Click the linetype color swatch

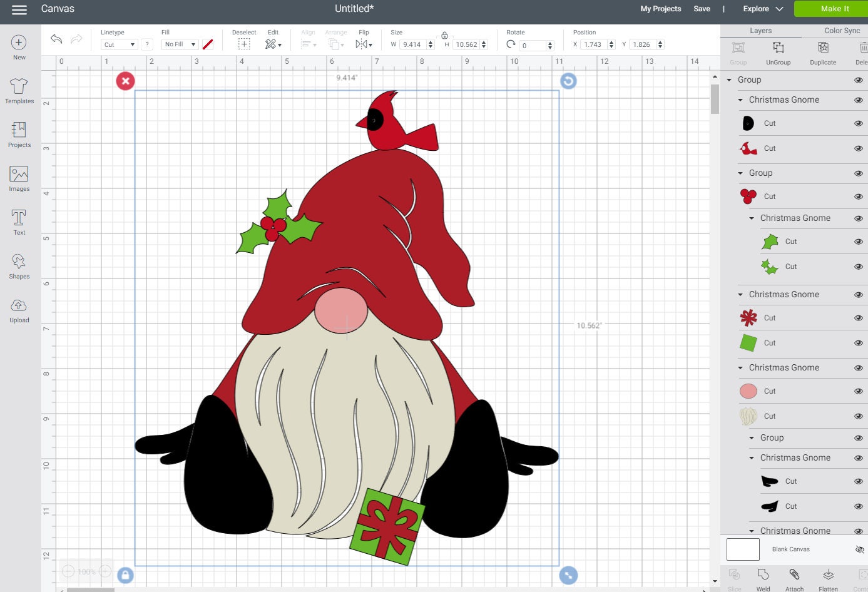[x=208, y=44]
